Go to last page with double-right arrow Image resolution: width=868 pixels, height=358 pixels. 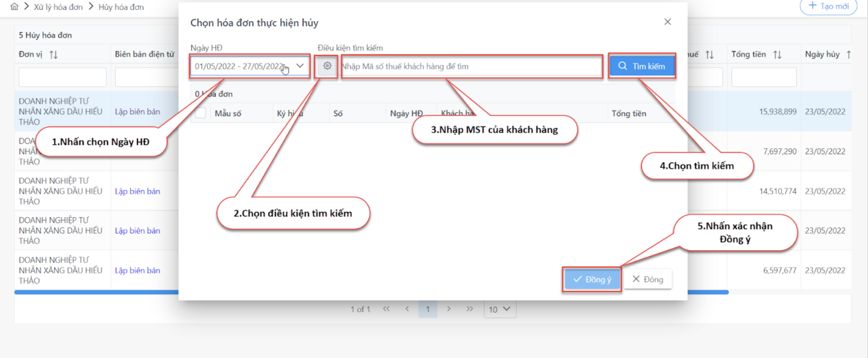click(x=470, y=309)
